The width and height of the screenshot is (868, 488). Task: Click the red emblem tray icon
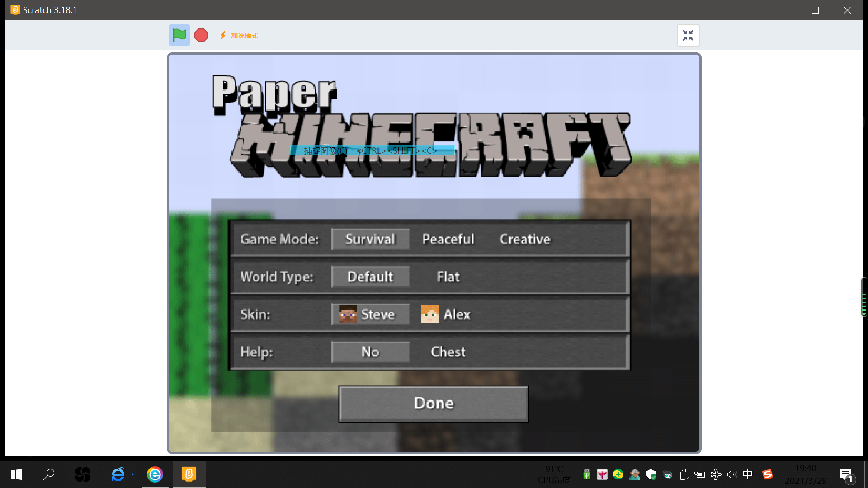602,474
